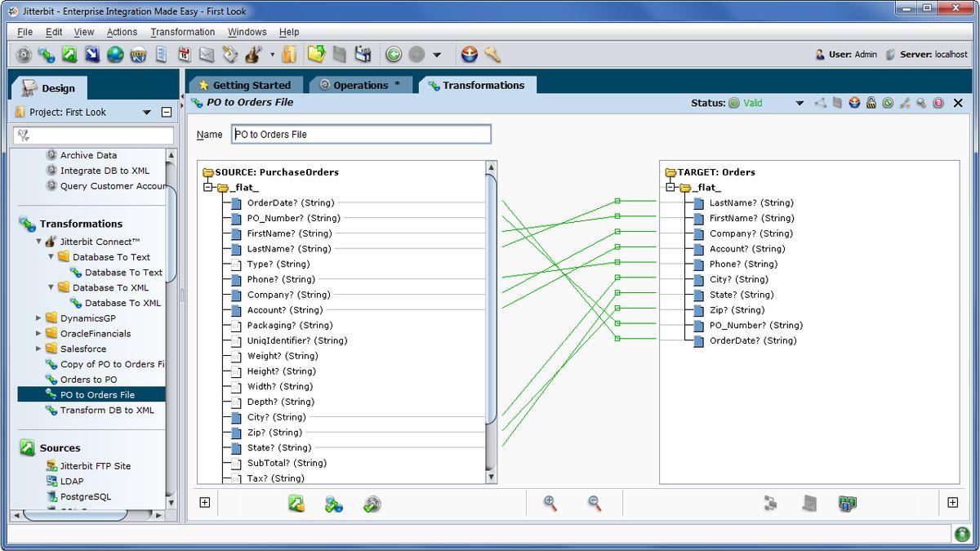Select PO to Orders File in tree
This screenshot has width=980, height=551.
[x=97, y=395]
